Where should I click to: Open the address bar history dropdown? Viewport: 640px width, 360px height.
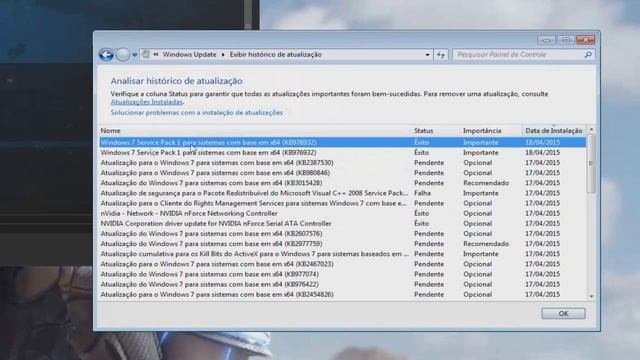point(427,55)
